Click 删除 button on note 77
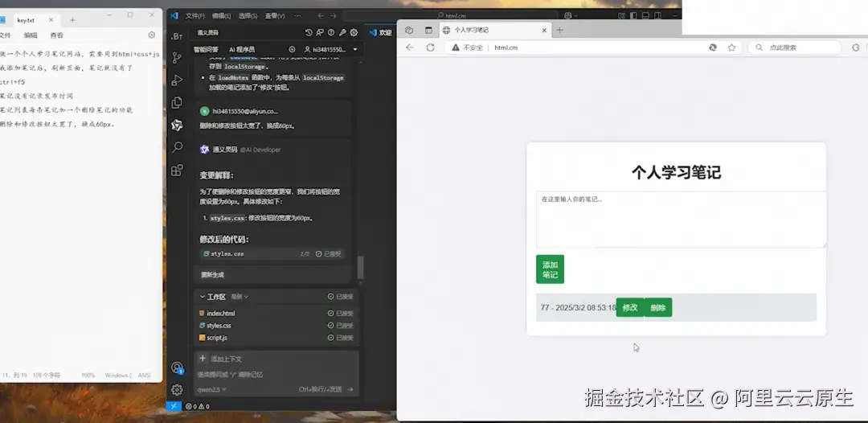 pos(658,307)
